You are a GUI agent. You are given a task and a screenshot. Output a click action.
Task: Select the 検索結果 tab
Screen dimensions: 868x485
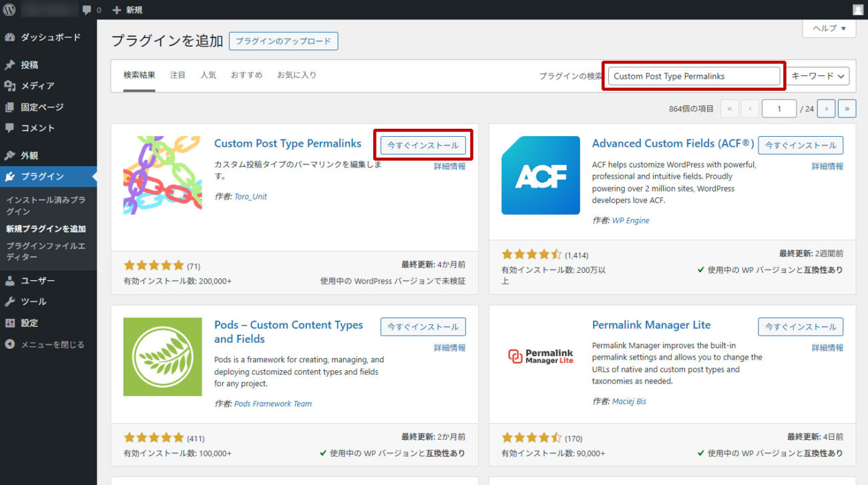[x=140, y=75]
